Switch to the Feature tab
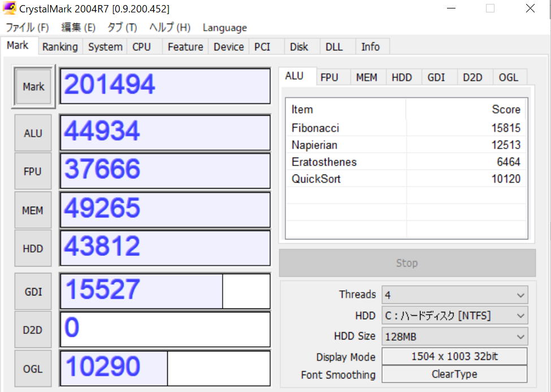Viewport: 551px width, 392px height. [185, 47]
